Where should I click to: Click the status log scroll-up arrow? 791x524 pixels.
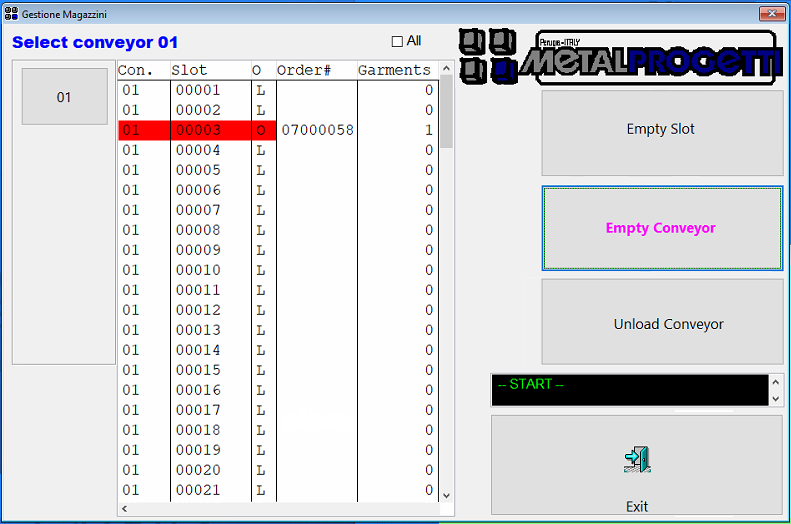[x=775, y=382]
